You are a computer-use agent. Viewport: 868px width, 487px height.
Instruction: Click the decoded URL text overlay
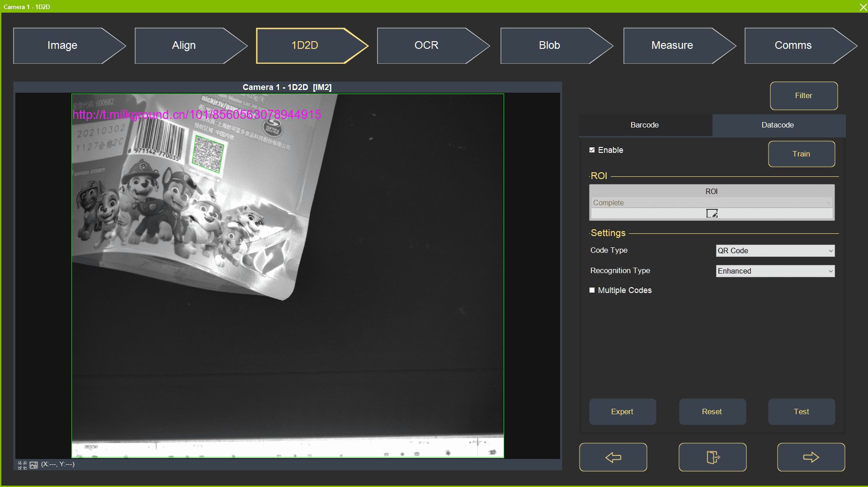pos(197,115)
